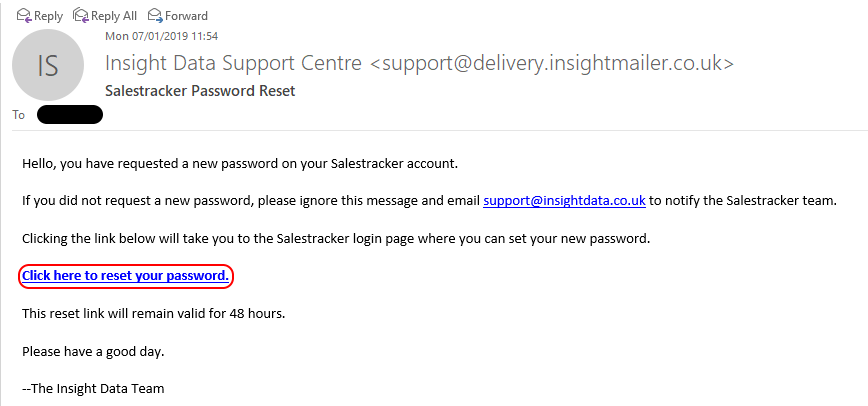
Task: Click the 'To' recipient label
Action: 18,115
